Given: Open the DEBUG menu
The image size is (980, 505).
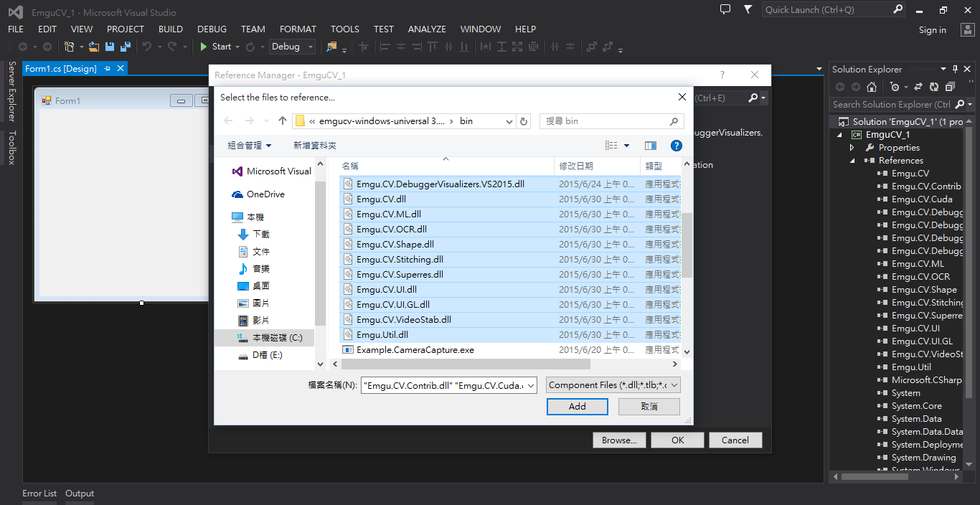Looking at the screenshot, I should pyautogui.click(x=212, y=29).
